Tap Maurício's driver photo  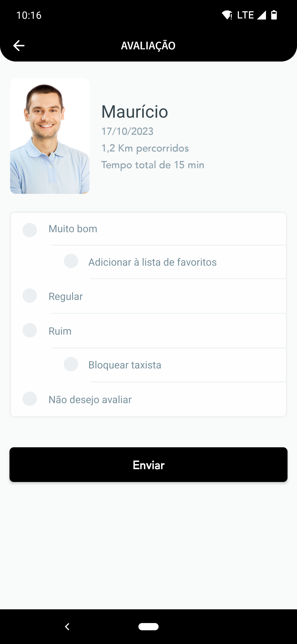50,136
